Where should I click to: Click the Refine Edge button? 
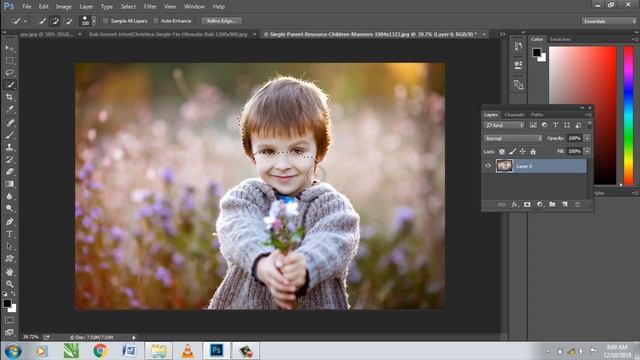(x=222, y=21)
